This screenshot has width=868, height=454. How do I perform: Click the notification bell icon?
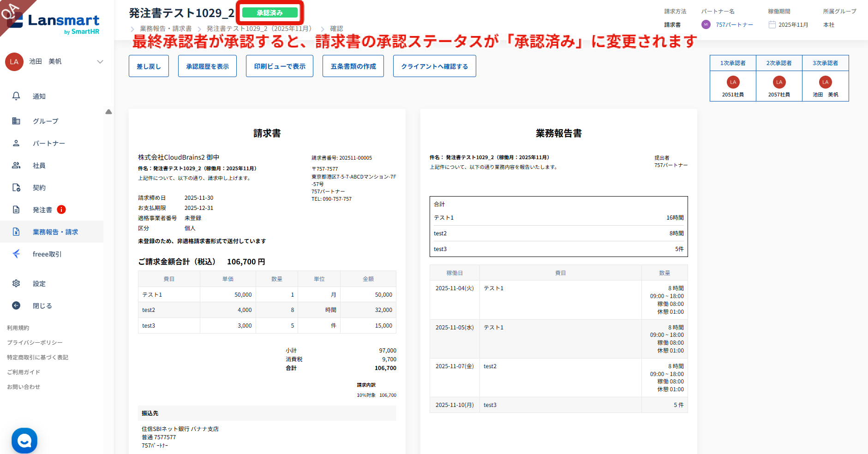coord(16,96)
